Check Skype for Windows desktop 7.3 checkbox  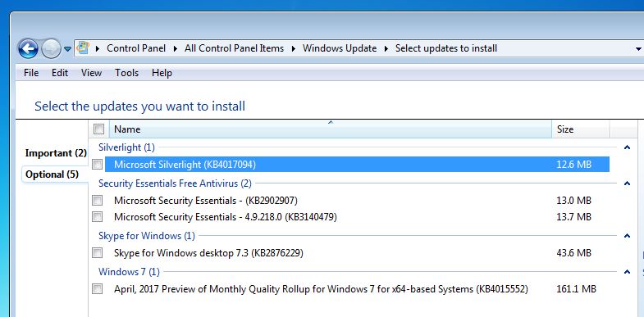tap(98, 253)
